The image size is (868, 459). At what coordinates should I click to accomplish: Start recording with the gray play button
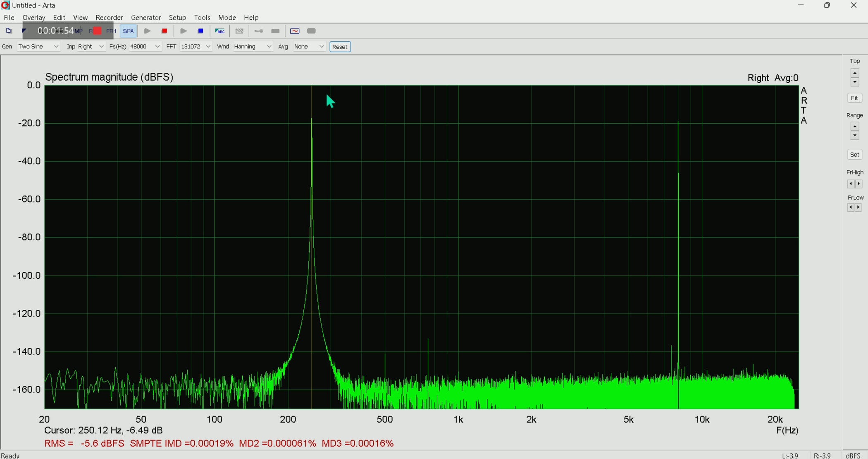click(x=147, y=31)
